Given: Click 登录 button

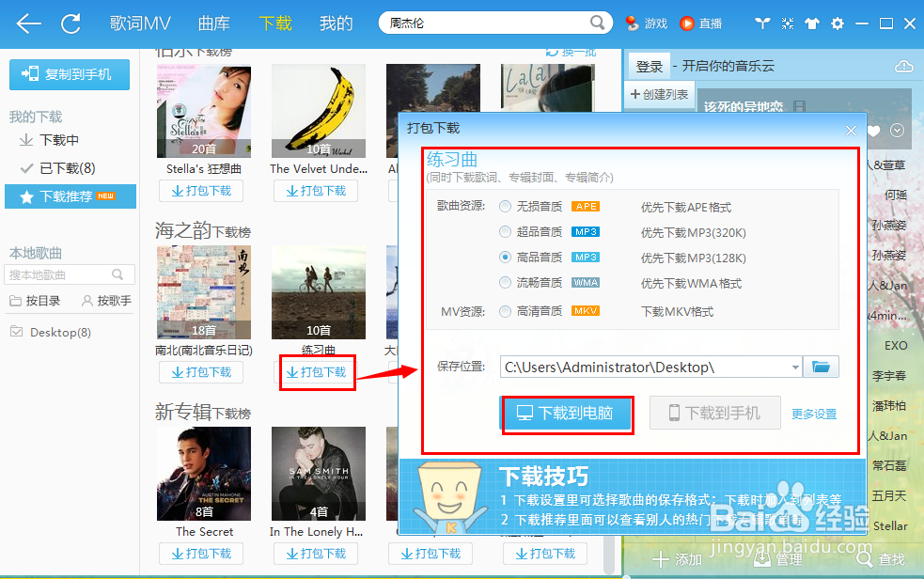Looking at the screenshot, I should (650, 67).
